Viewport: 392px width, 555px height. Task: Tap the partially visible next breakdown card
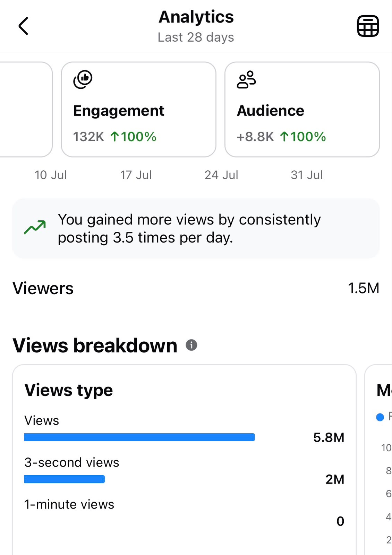(x=378, y=460)
